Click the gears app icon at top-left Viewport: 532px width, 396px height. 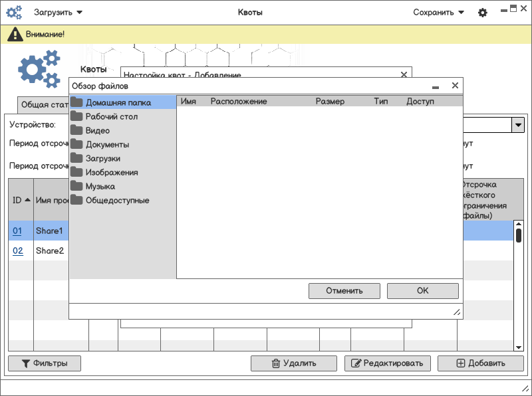point(14,13)
